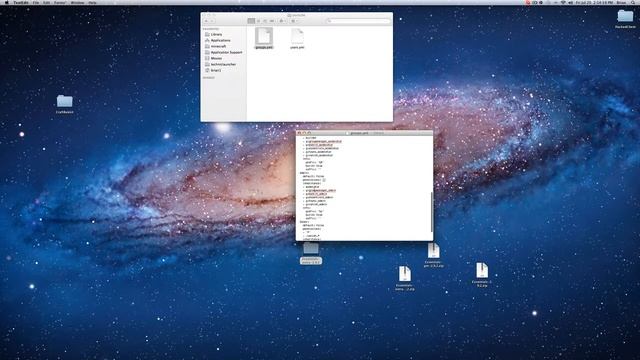The height and width of the screenshot is (360, 640).
Task: Open the File menu
Action: coord(36,2)
